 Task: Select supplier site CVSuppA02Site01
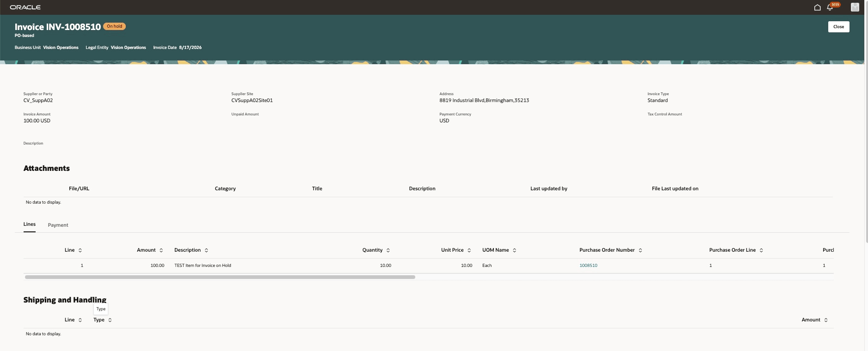[252, 101]
